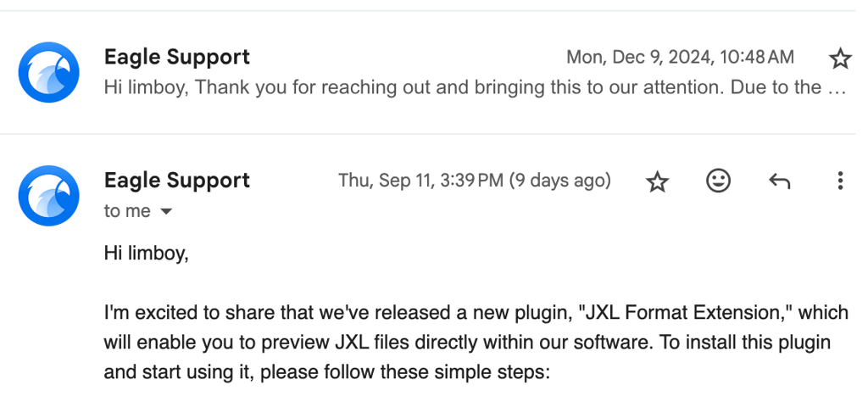Add an emoji reaction to the email

[x=718, y=181]
